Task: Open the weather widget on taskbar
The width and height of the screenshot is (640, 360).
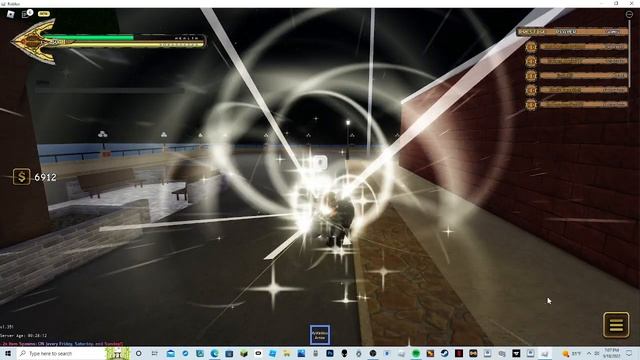Action: [571, 353]
